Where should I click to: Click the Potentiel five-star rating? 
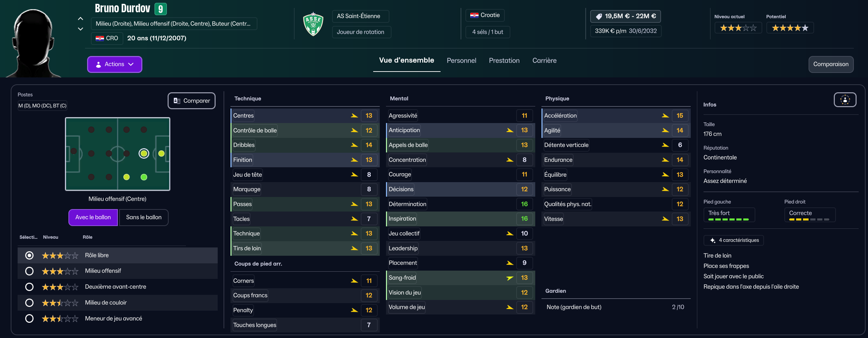tap(790, 28)
